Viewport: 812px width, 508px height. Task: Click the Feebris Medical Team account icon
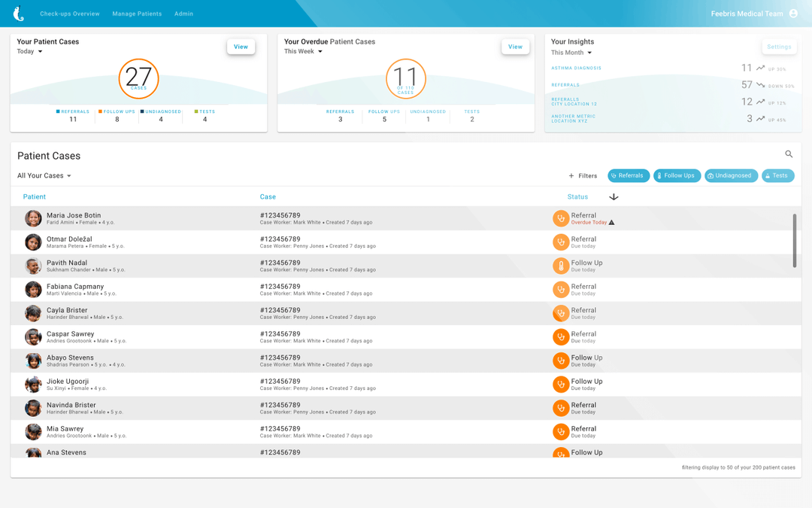(794, 13)
